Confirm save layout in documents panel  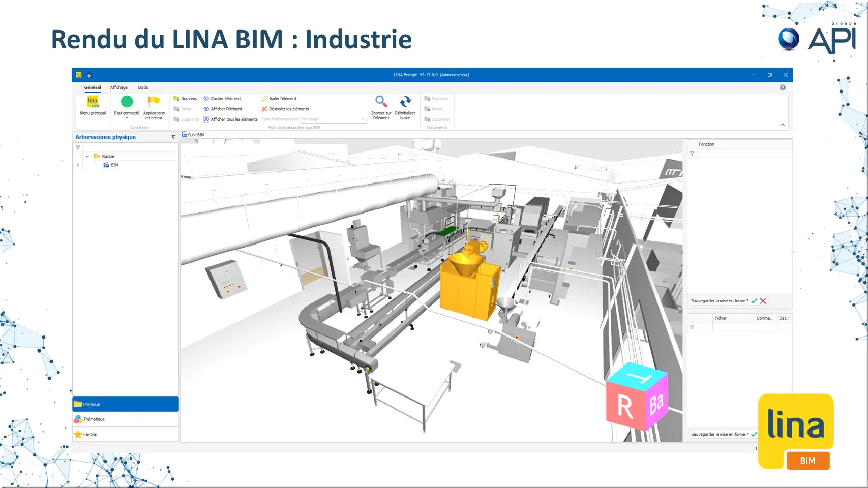[754, 434]
